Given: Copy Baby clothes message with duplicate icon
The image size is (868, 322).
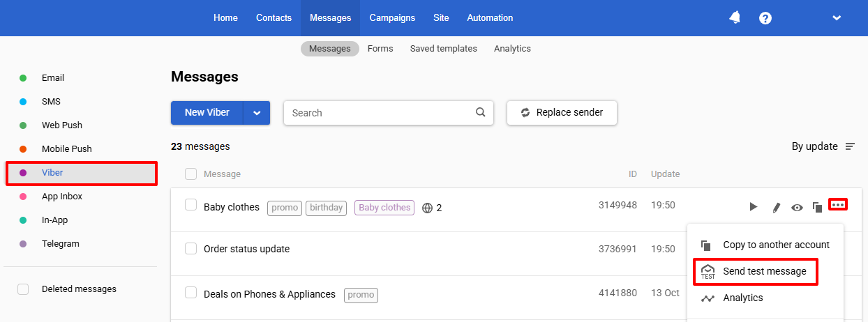Looking at the screenshot, I should click(x=817, y=207).
